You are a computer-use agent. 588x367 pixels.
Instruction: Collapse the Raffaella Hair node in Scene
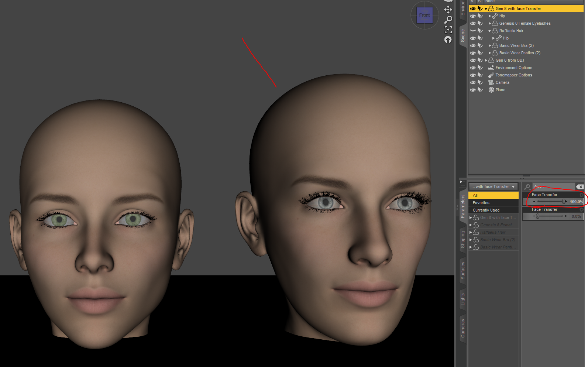click(490, 31)
